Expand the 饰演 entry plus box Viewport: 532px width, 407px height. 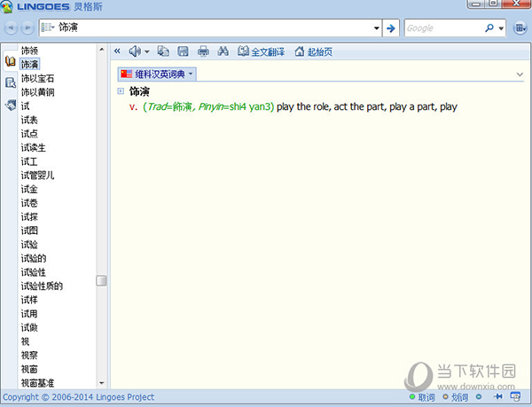121,91
